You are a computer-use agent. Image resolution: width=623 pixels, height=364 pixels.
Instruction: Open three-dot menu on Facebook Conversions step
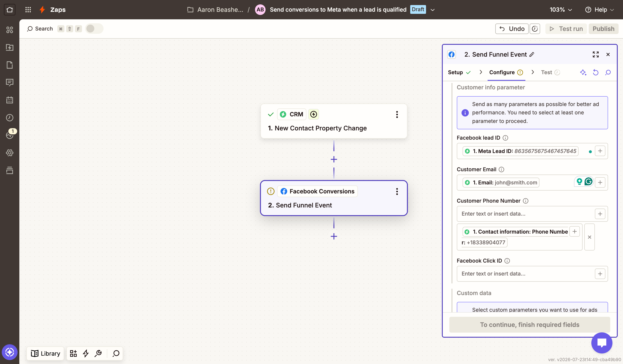pos(397,191)
